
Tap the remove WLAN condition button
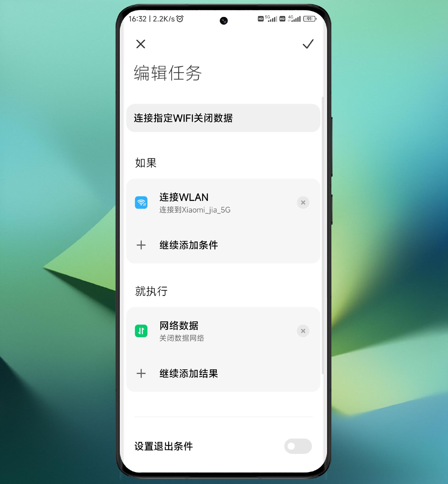[303, 202]
